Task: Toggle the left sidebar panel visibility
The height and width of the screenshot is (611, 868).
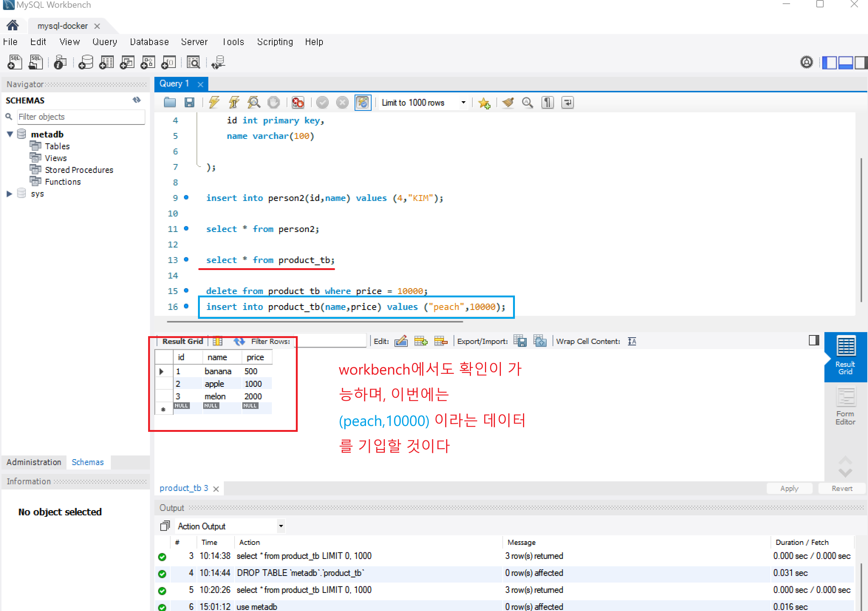Action: coord(829,62)
